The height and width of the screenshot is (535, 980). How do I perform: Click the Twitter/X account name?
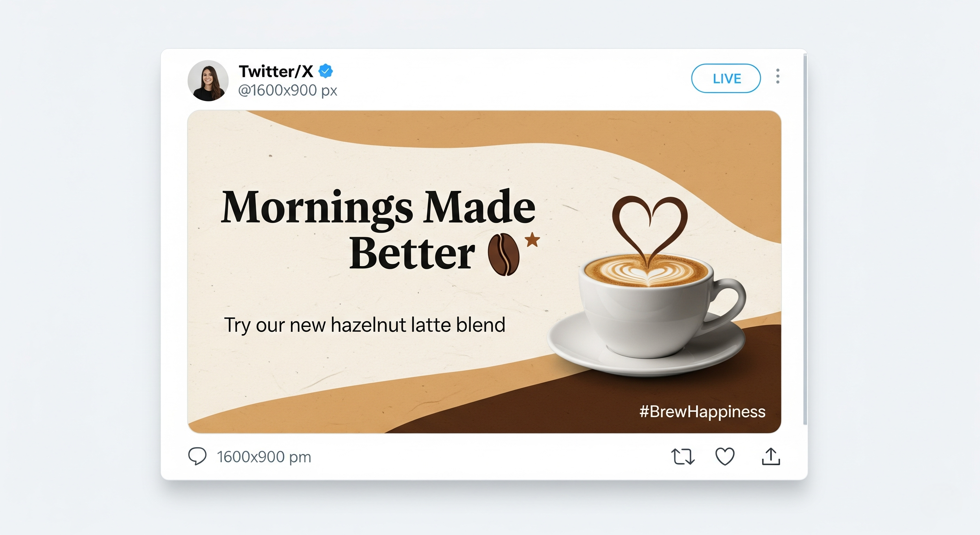point(276,71)
